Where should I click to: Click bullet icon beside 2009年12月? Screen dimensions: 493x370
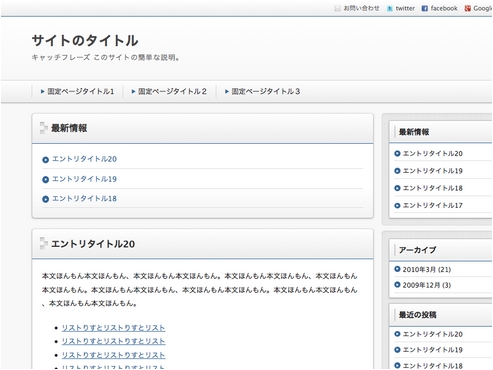coord(397,285)
